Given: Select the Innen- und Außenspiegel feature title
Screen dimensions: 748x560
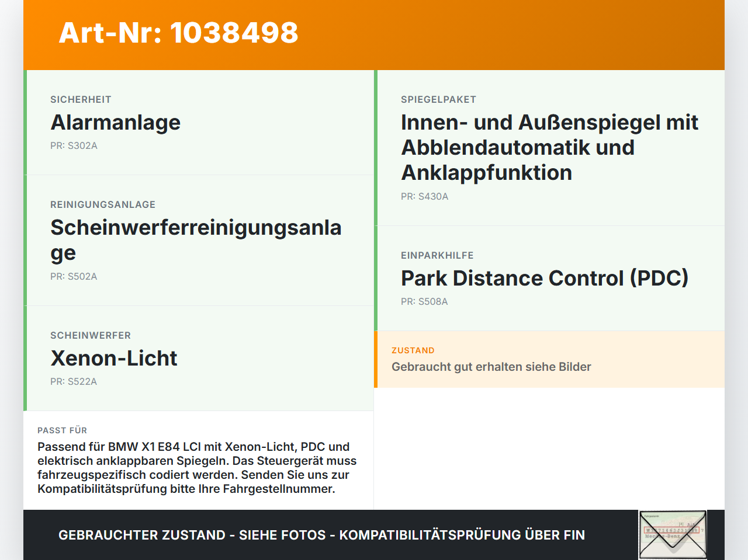Looking at the screenshot, I should (x=549, y=148).
